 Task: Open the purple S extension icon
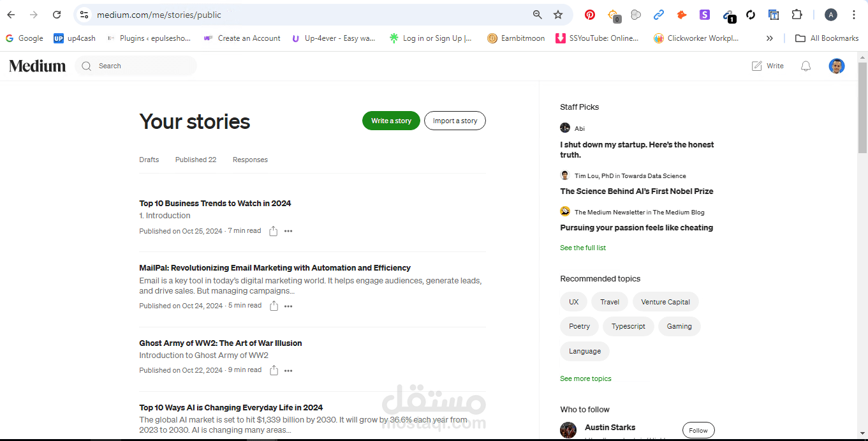coord(705,15)
